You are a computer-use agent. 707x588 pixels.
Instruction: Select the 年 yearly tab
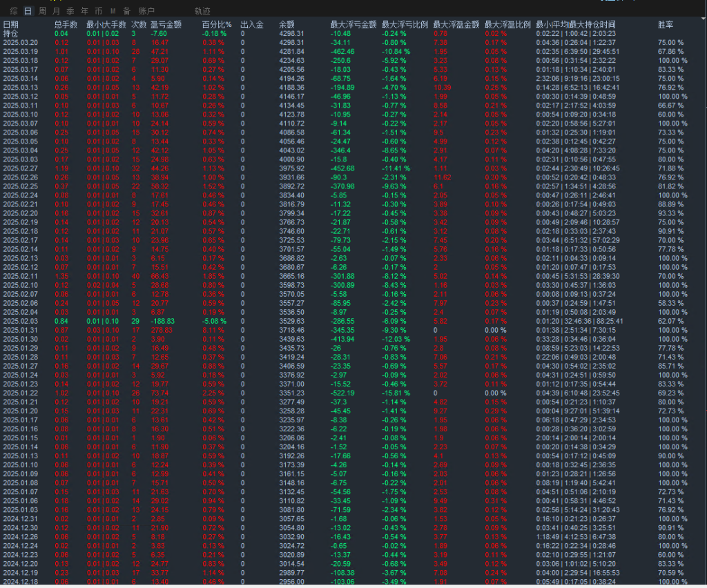pos(84,11)
